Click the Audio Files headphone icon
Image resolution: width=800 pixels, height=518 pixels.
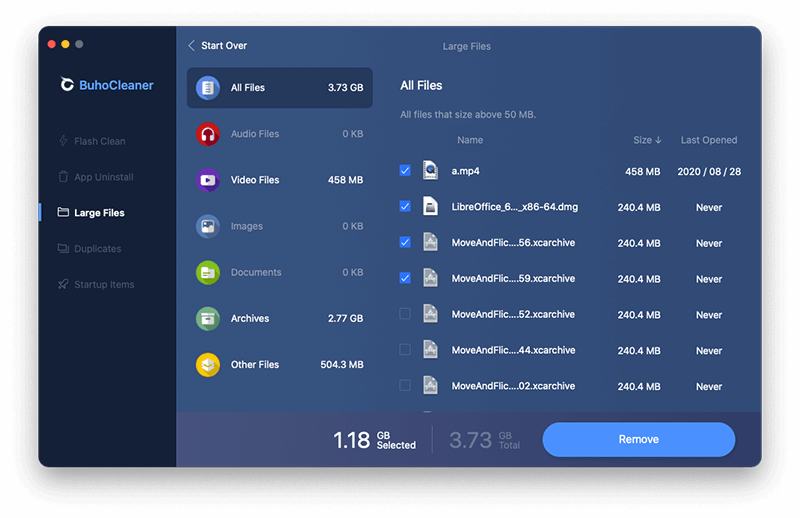[208, 134]
